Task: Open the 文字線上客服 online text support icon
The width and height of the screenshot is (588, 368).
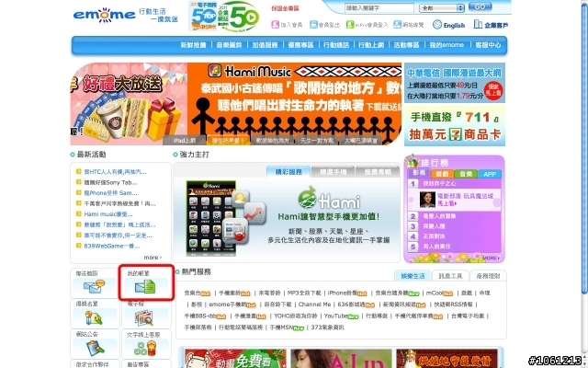Action: pos(145,348)
